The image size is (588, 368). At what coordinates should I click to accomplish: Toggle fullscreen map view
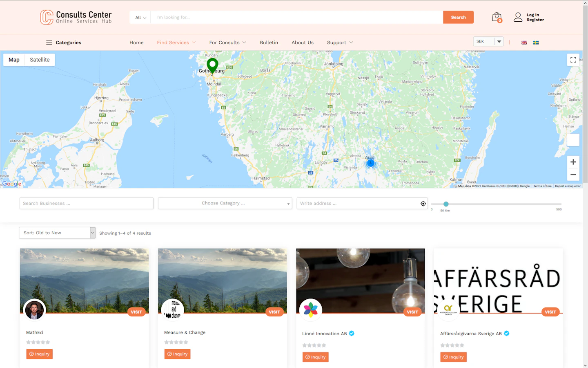573,60
